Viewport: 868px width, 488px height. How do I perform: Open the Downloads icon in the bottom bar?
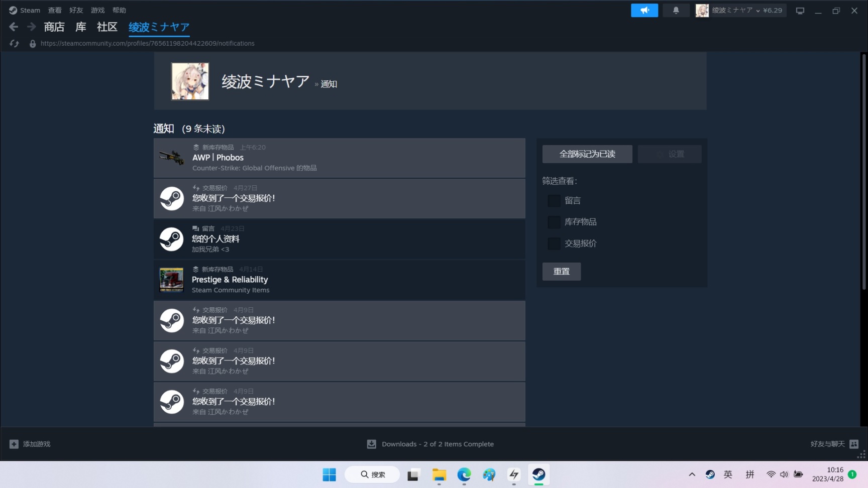(372, 444)
